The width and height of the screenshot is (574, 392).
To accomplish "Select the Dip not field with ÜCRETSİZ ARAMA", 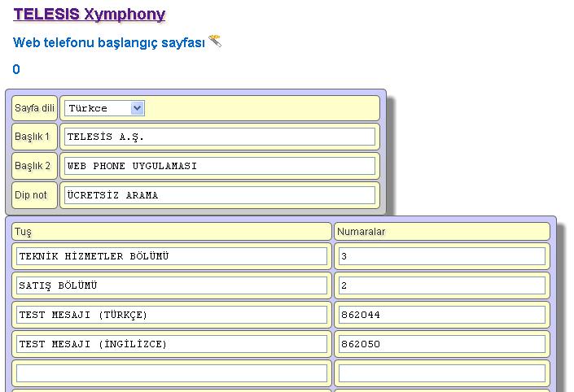I will coord(220,195).
